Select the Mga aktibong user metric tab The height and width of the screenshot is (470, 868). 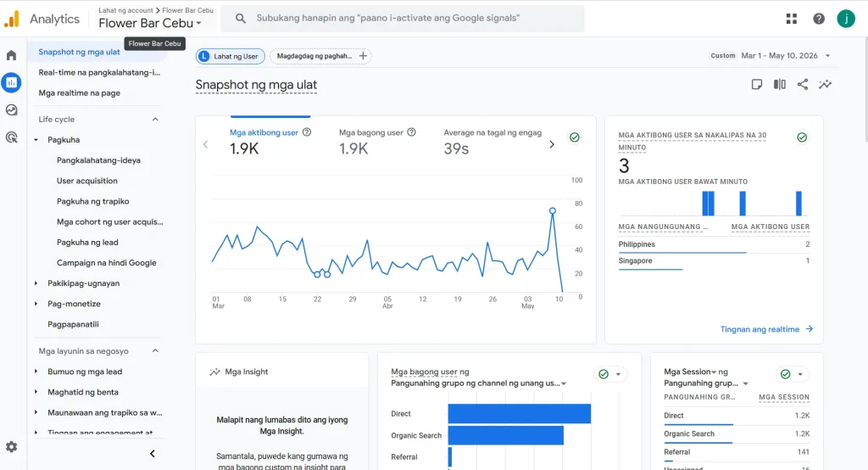[270, 142]
